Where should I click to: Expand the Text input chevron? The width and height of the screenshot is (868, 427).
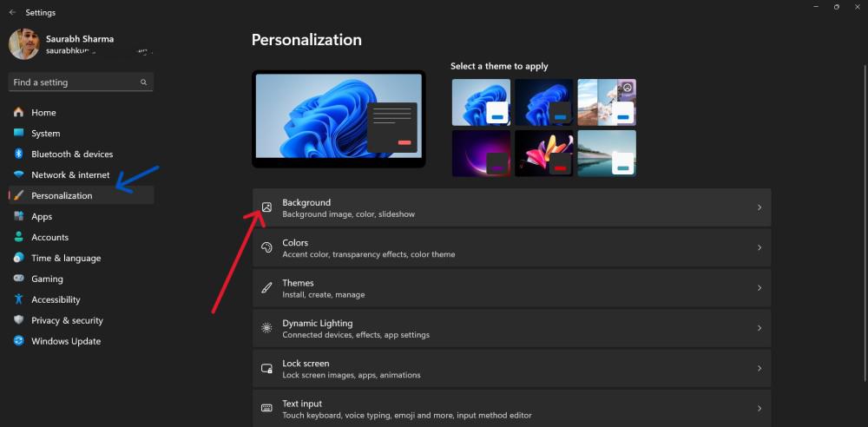pyautogui.click(x=759, y=408)
